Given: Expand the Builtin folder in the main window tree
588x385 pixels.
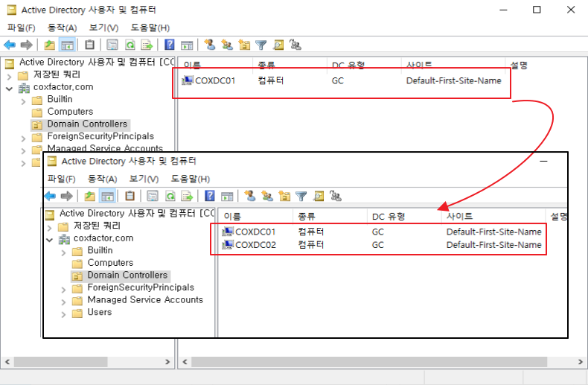Looking at the screenshot, I should point(24,101).
